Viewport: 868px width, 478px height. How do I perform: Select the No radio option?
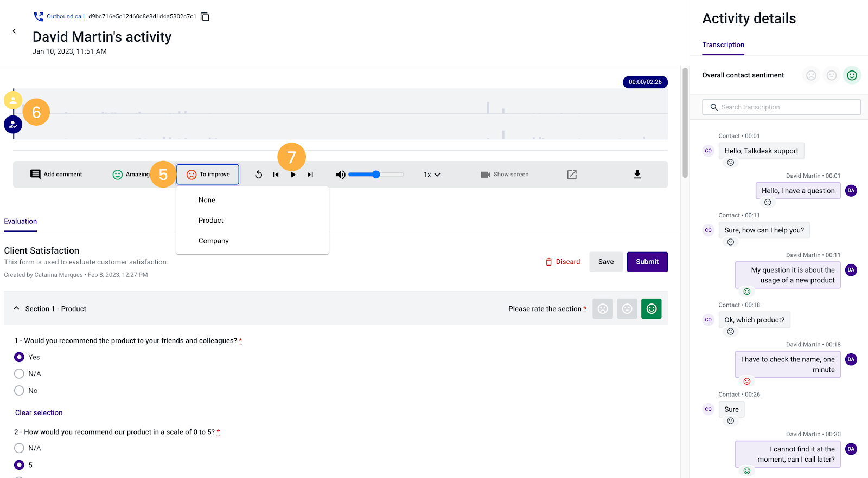pos(19,391)
